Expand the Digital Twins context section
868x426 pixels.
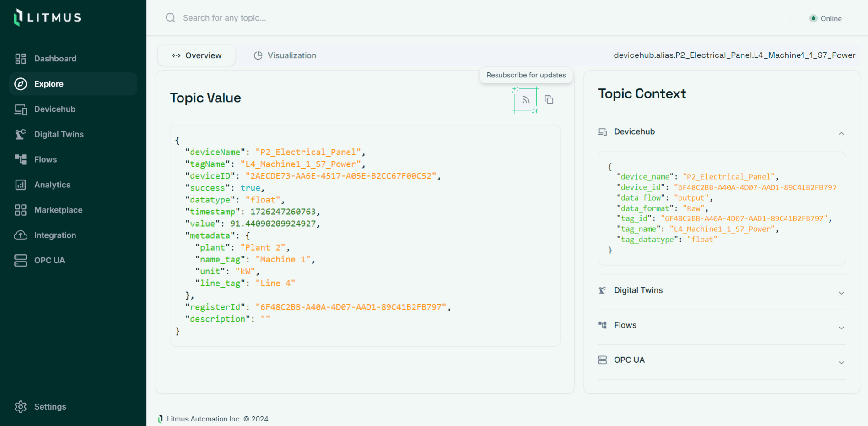[841, 293]
